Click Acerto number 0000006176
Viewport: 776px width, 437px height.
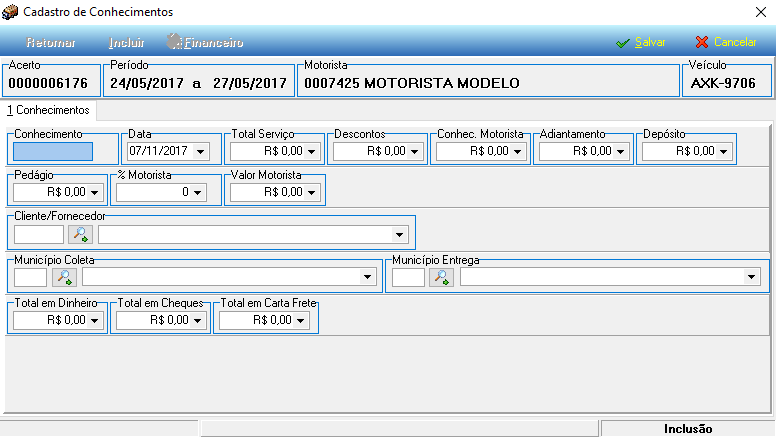[48, 83]
